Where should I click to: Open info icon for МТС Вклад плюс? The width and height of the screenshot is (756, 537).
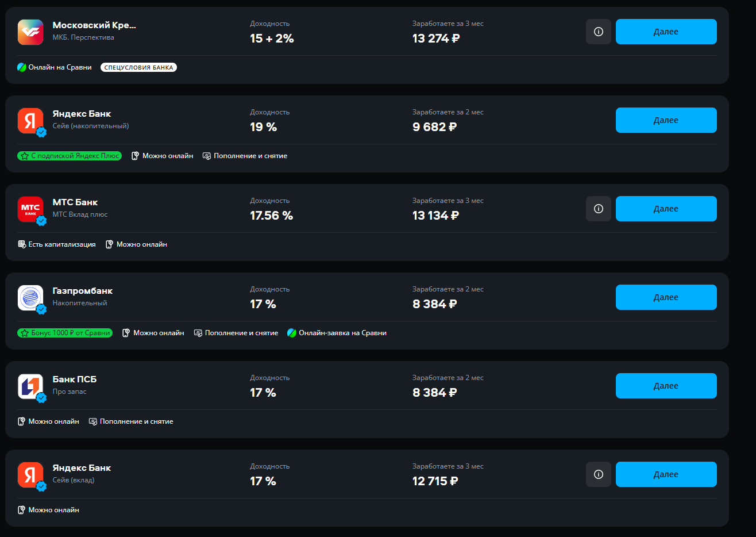click(598, 209)
